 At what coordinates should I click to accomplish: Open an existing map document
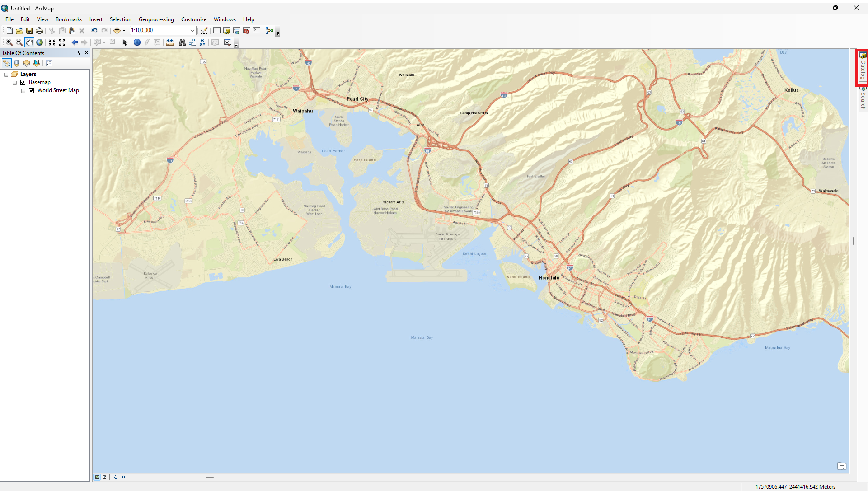[19, 31]
